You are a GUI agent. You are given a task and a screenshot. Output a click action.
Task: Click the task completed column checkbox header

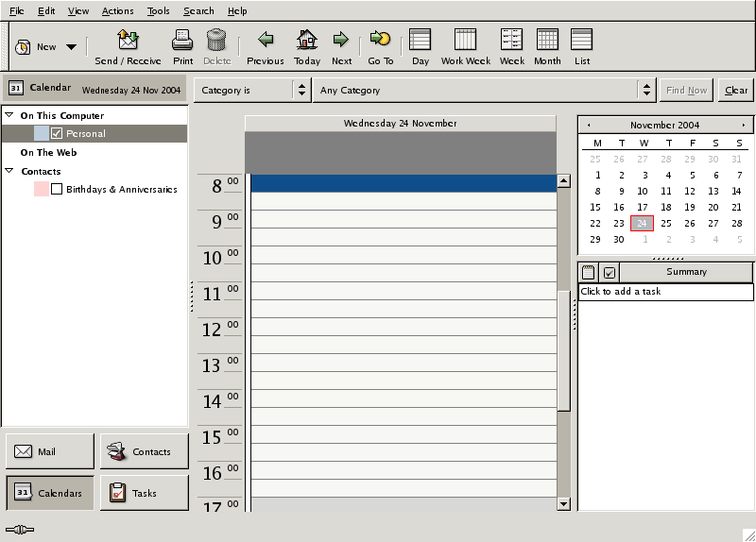point(610,272)
